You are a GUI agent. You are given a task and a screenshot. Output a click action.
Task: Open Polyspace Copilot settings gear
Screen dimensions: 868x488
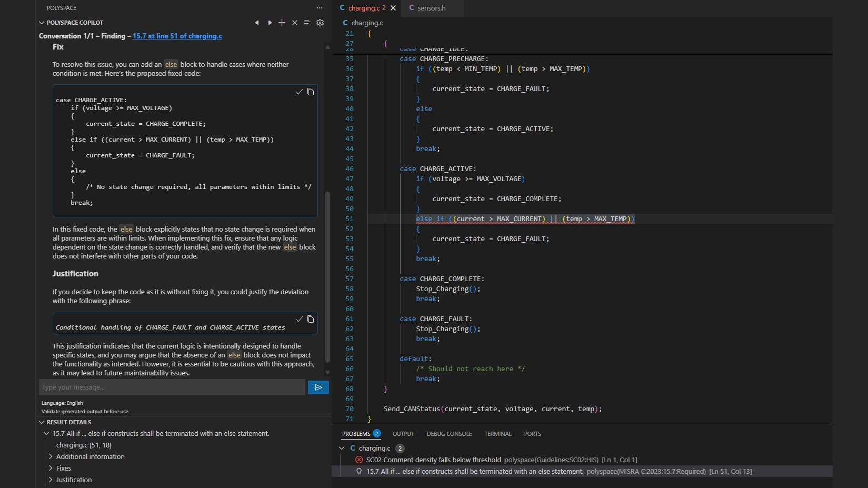click(x=320, y=23)
